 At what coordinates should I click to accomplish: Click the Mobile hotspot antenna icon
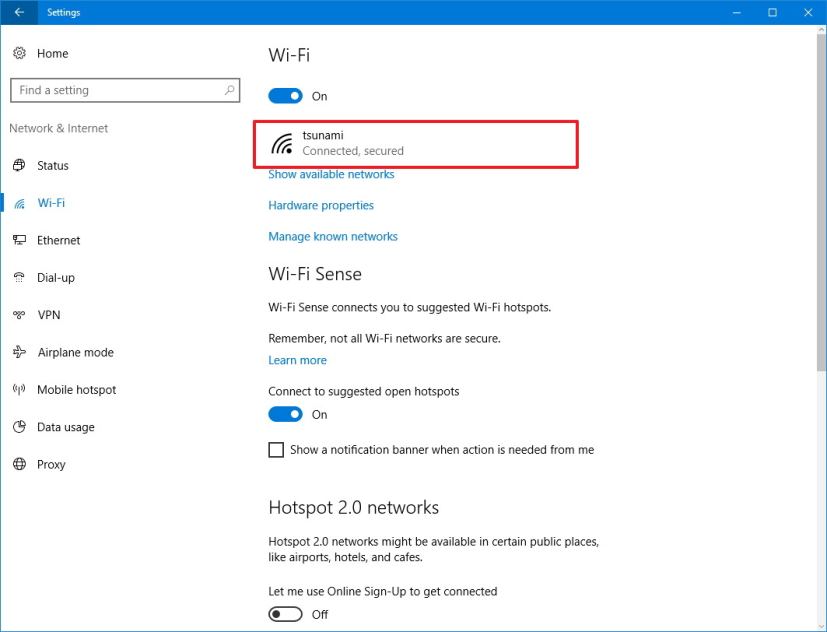(20, 389)
